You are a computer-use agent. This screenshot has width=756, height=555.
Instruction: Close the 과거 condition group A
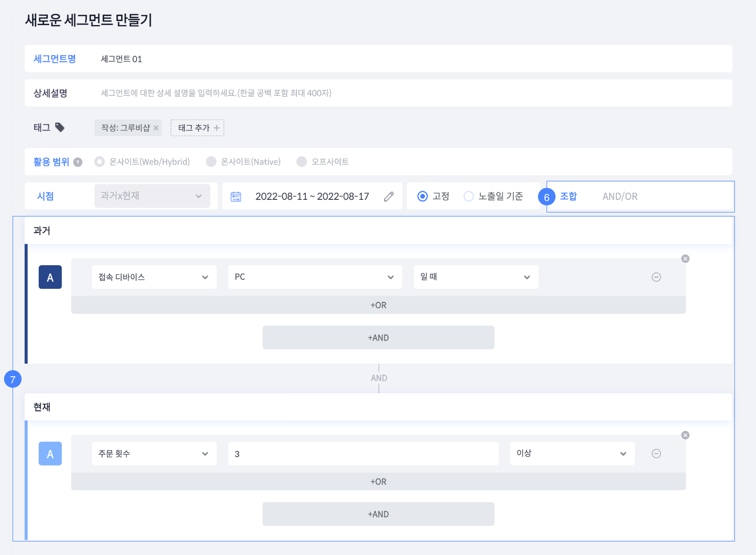[x=685, y=259]
